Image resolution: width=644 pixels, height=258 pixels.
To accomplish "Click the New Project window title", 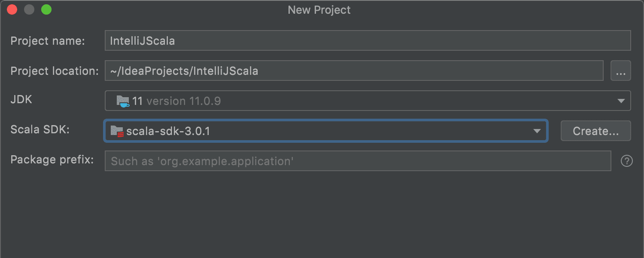I will tap(319, 10).
